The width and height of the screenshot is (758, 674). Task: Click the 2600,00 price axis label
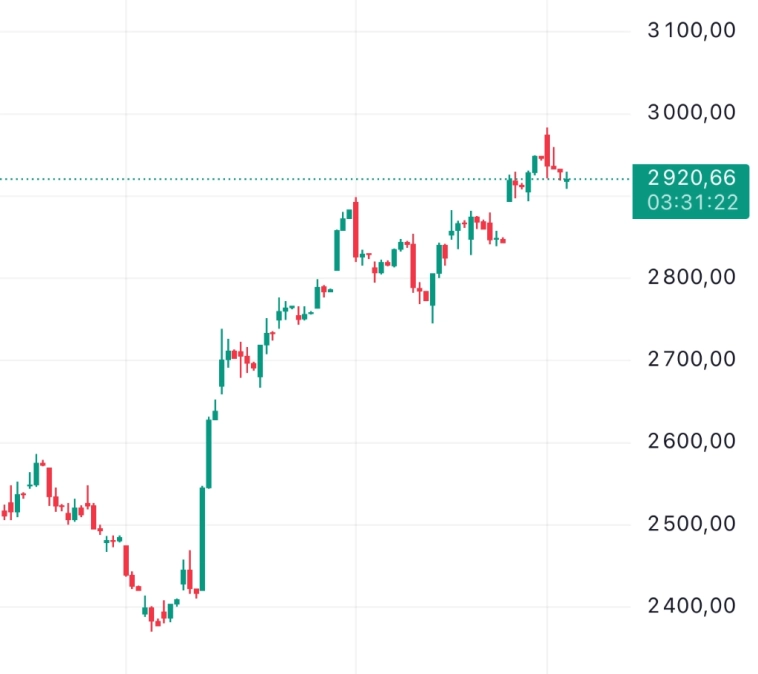pos(692,441)
